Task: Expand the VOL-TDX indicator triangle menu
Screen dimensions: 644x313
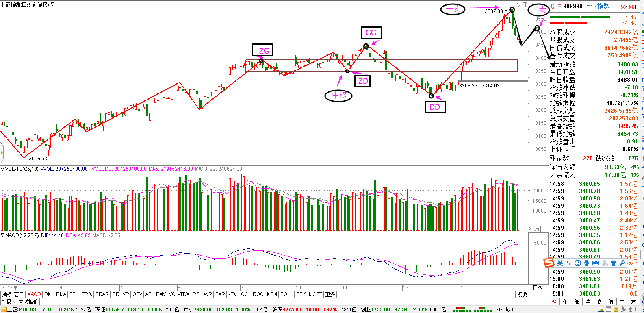Action: [2, 169]
